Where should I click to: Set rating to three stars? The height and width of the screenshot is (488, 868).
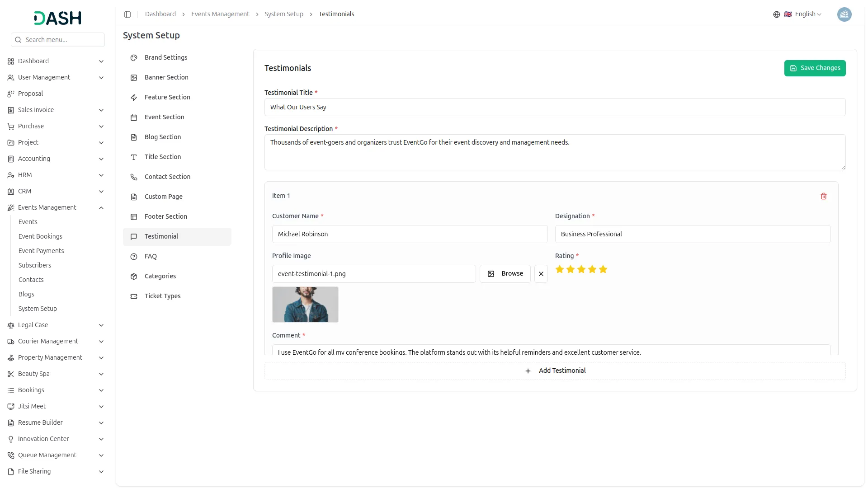[x=581, y=270]
